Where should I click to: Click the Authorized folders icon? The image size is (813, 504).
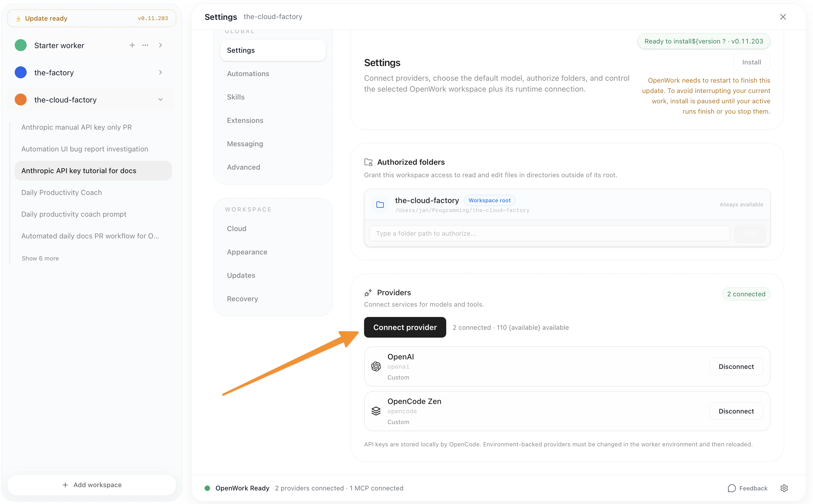point(368,162)
